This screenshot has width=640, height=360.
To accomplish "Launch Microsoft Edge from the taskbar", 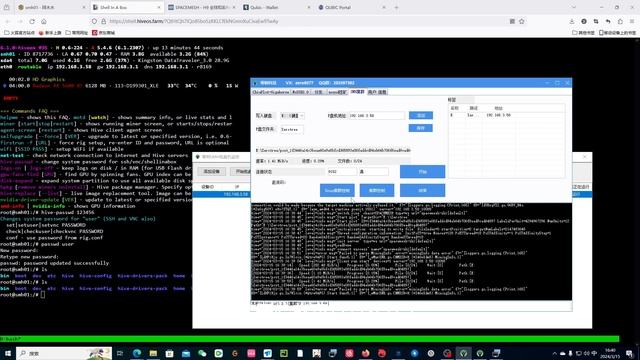I will [137, 353].
